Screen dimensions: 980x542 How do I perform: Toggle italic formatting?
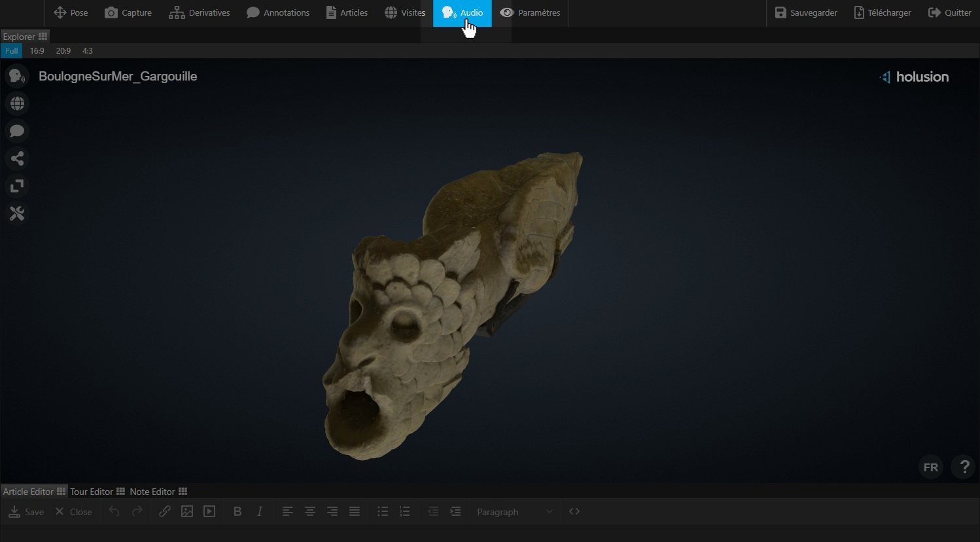260,512
